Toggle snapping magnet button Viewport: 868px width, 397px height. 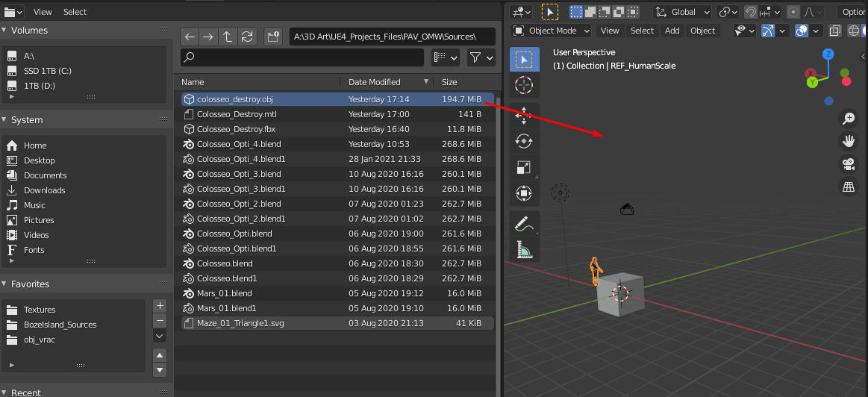[x=751, y=12]
